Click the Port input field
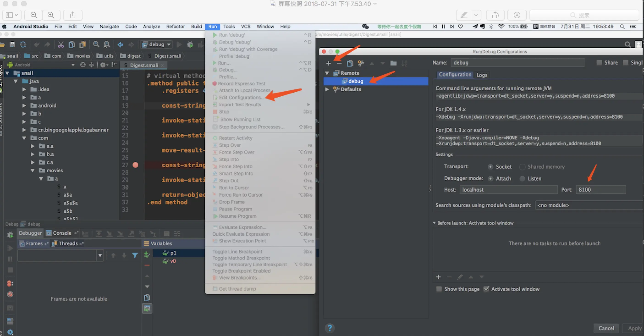644x336 pixels. (600, 190)
